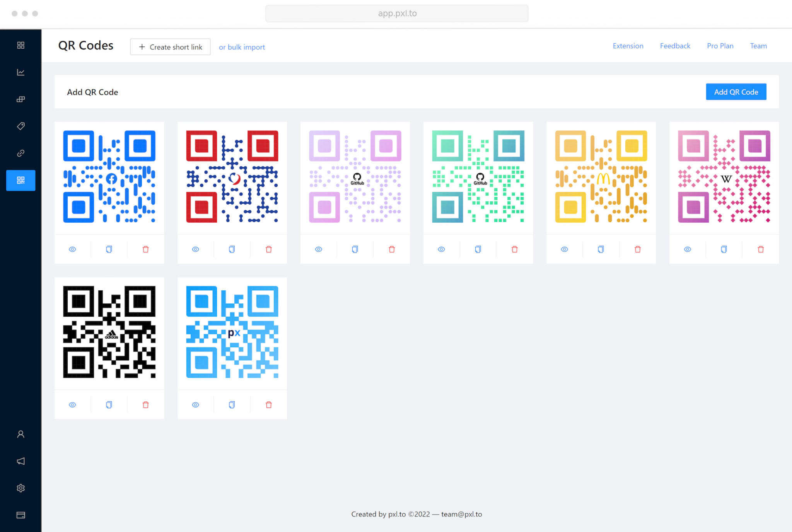792x532 pixels.
Task: Delete the yellow McDonald's QR code
Action: 638,249
